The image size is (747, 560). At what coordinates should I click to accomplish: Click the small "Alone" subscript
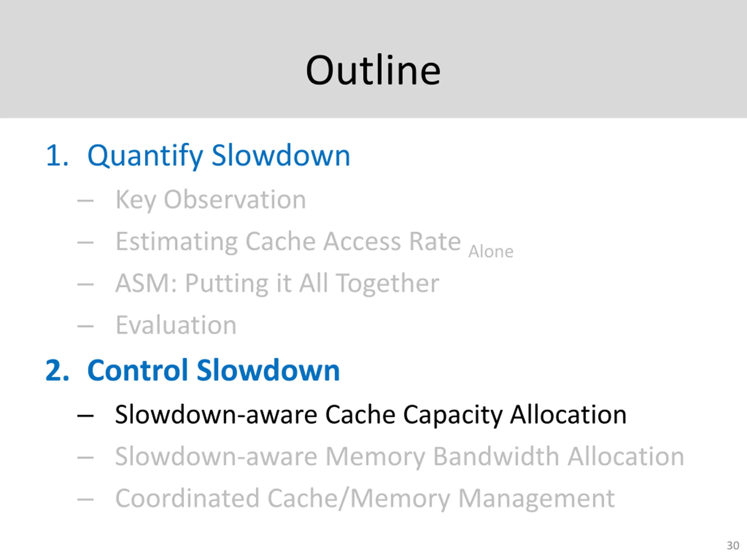[x=491, y=252]
